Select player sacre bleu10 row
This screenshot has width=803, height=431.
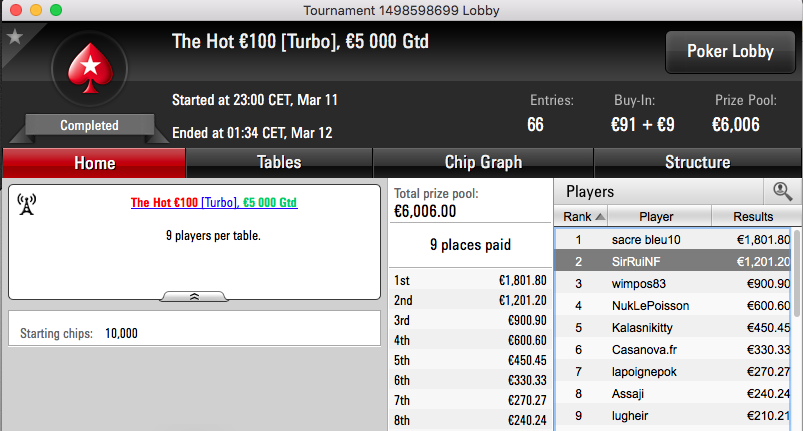point(673,240)
